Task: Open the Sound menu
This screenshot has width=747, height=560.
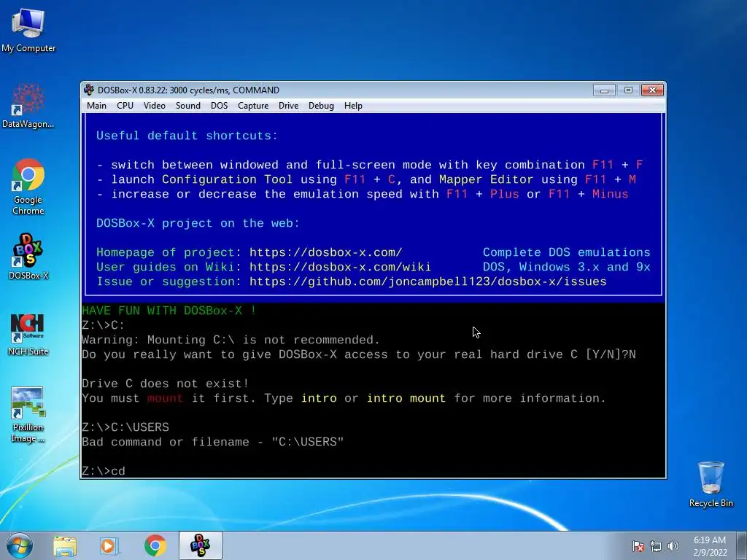Action: (x=187, y=106)
